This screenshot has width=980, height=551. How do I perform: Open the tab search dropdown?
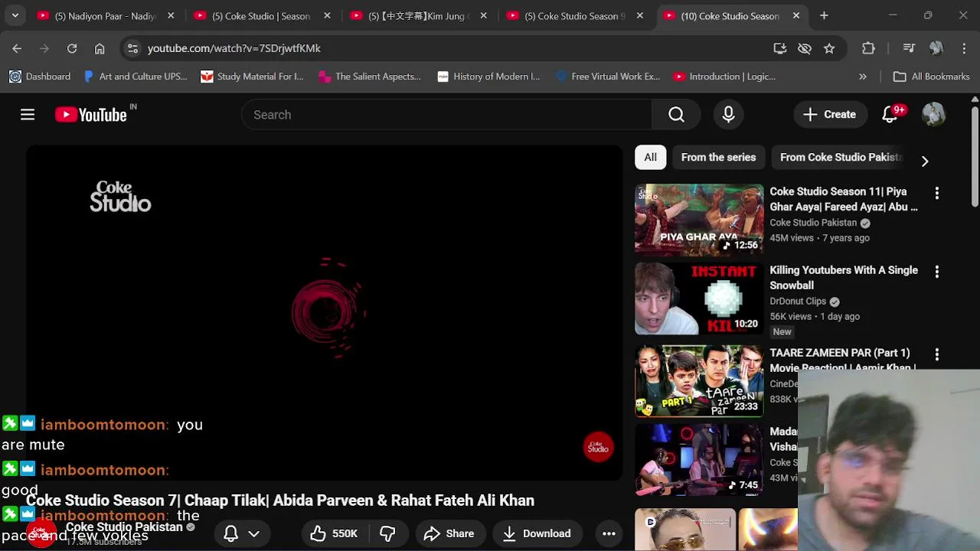15,15
